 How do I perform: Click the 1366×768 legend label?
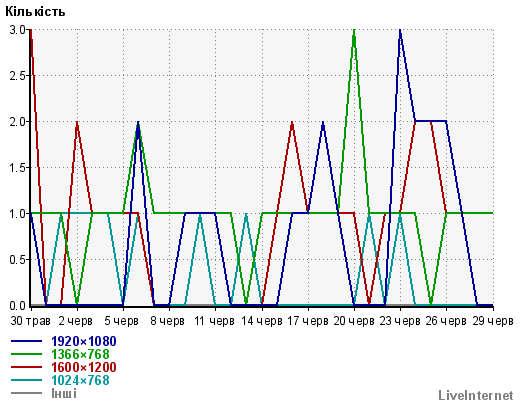click(x=80, y=354)
